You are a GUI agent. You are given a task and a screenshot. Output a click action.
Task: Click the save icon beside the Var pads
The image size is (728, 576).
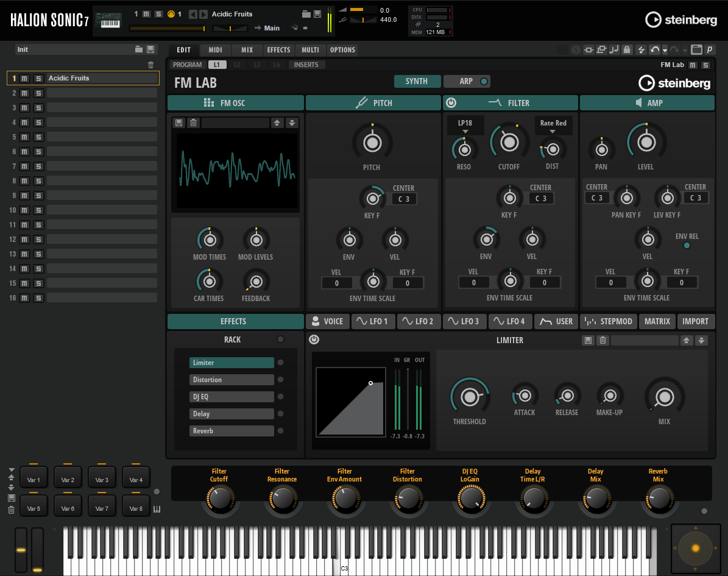click(x=12, y=498)
